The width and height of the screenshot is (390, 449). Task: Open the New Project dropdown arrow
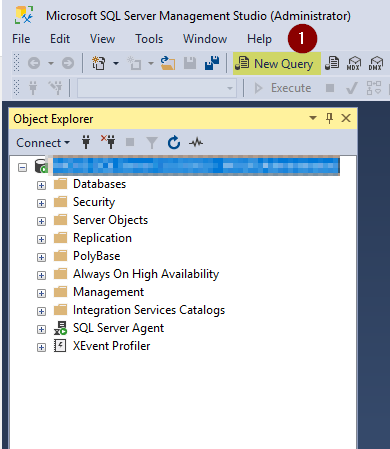click(x=116, y=63)
